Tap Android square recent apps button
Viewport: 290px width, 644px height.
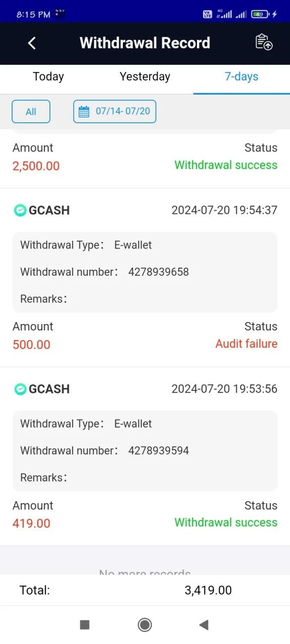point(85,625)
